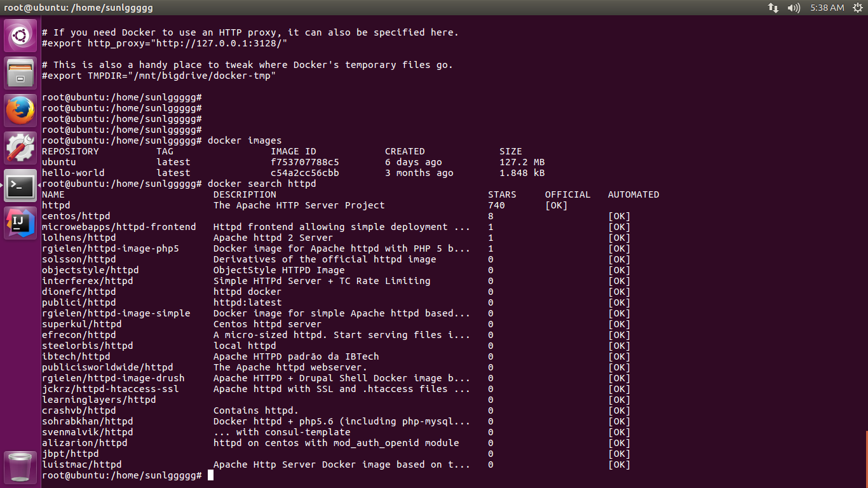The width and height of the screenshot is (868, 488).
Task: Click the crashvb/httpd result name
Action: [79, 410]
